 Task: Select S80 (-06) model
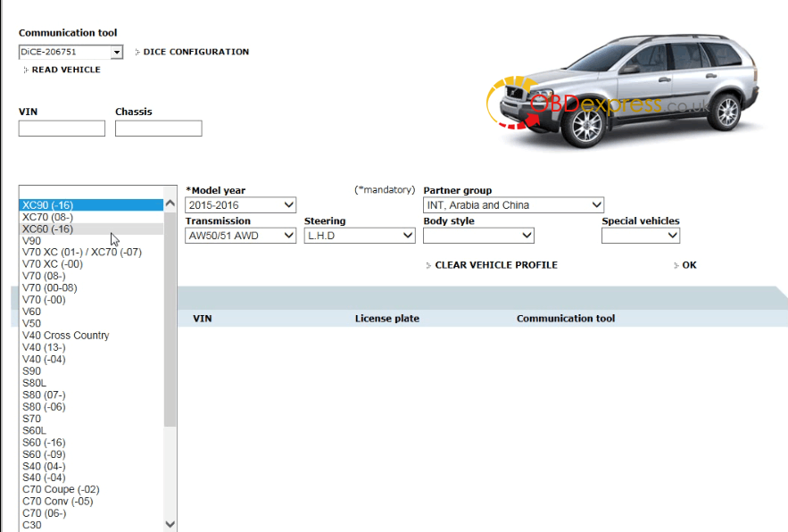(91, 407)
